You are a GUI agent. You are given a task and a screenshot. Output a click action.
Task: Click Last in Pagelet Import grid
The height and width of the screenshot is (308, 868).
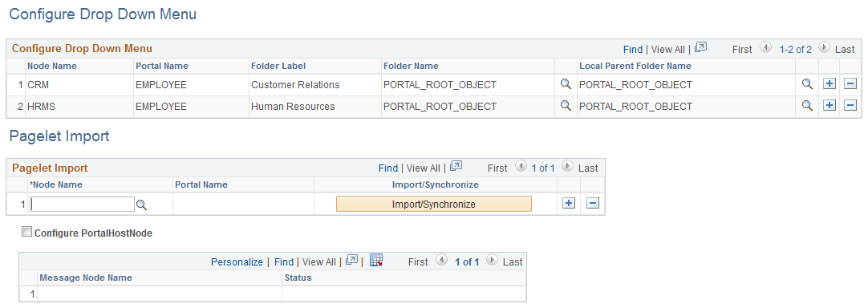[588, 168]
